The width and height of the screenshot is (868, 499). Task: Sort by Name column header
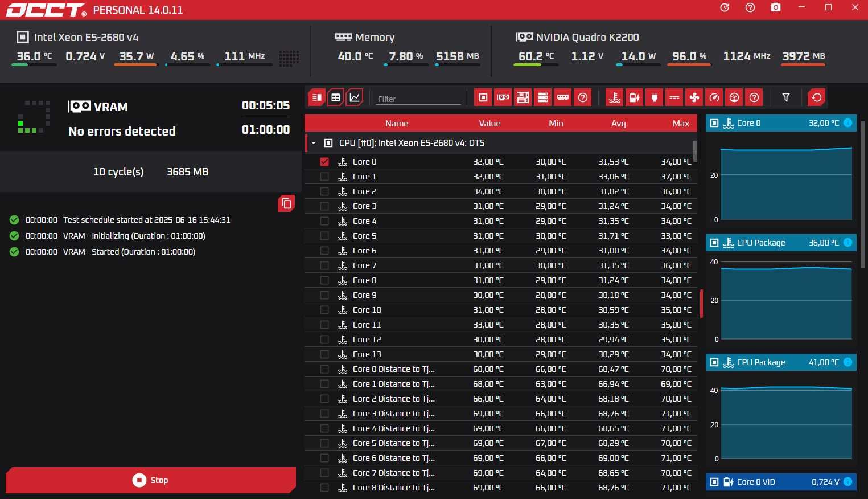pos(397,124)
